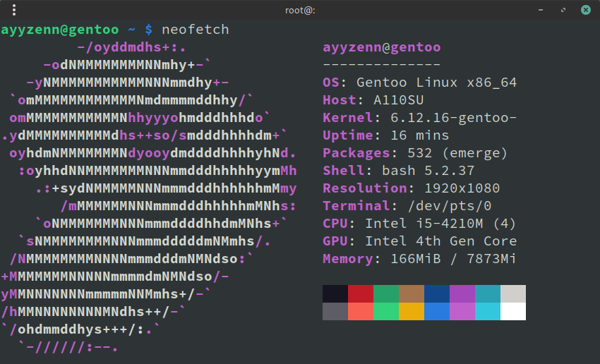The height and width of the screenshot is (364, 600).
Task: Click the white color block
Action: pos(513,311)
